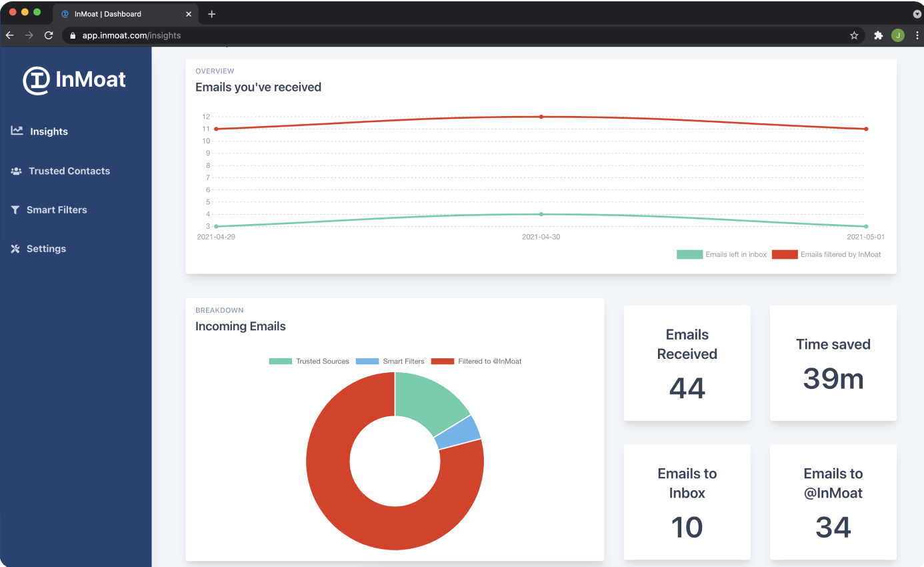Click the page refresh icon
This screenshot has height=567, width=924.
tap(48, 35)
